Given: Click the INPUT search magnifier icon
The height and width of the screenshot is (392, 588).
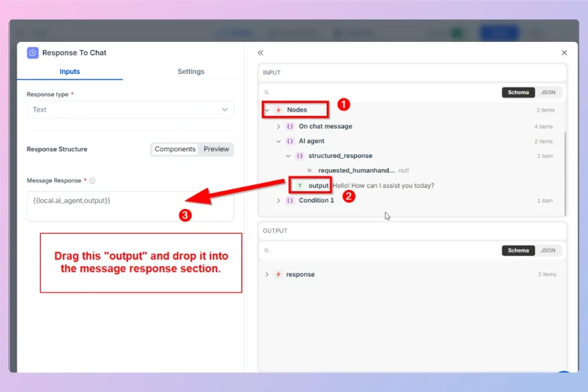Looking at the screenshot, I should pos(266,92).
